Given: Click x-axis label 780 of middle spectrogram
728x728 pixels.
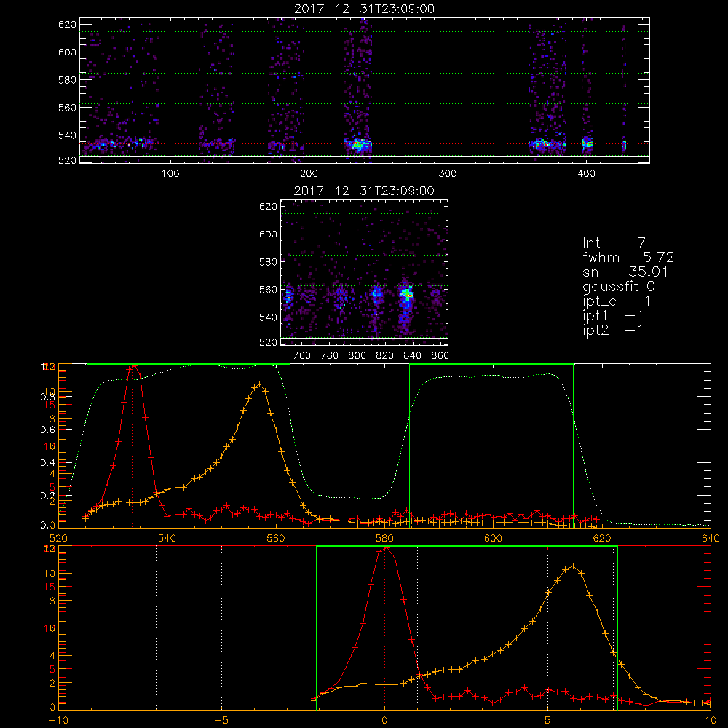Looking at the screenshot, I should click(x=330, y=356).
